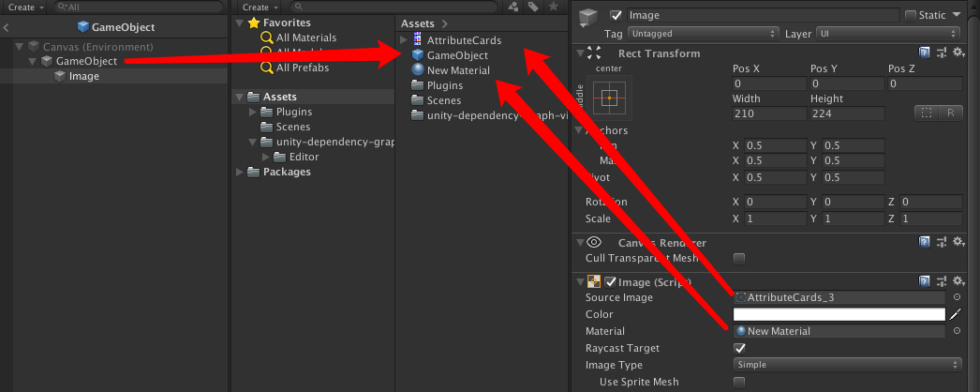
Task: Uncheck Raycast Target
Action: click(739, 348)
